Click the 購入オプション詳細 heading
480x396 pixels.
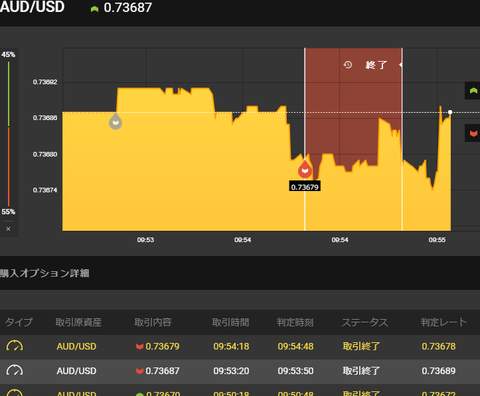click(x=44, y=273)
